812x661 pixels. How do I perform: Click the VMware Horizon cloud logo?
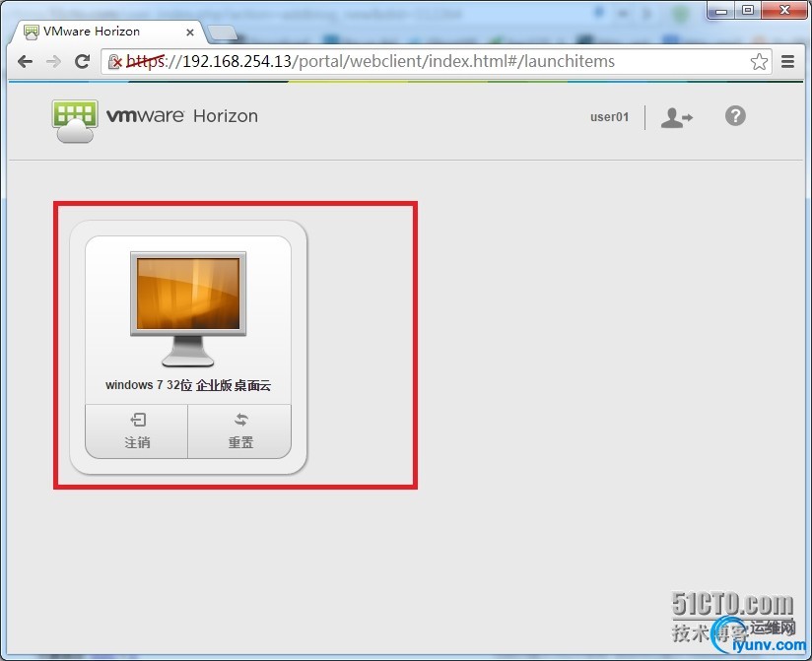tap(75, 121)
